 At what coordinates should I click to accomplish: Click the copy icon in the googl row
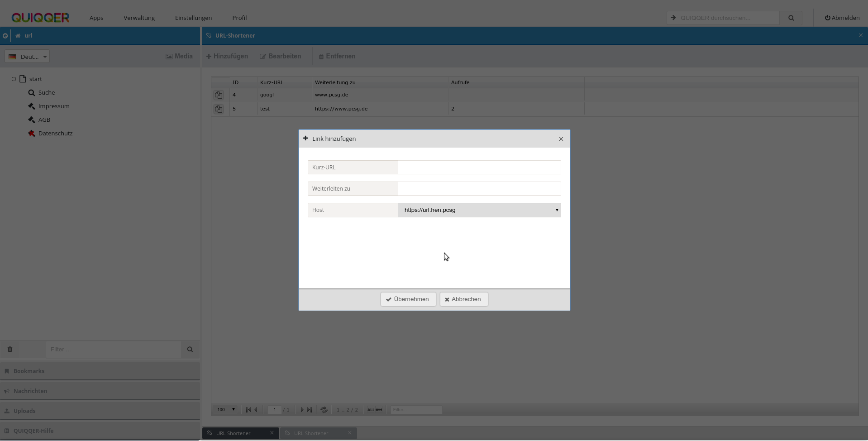click(219, 95)
